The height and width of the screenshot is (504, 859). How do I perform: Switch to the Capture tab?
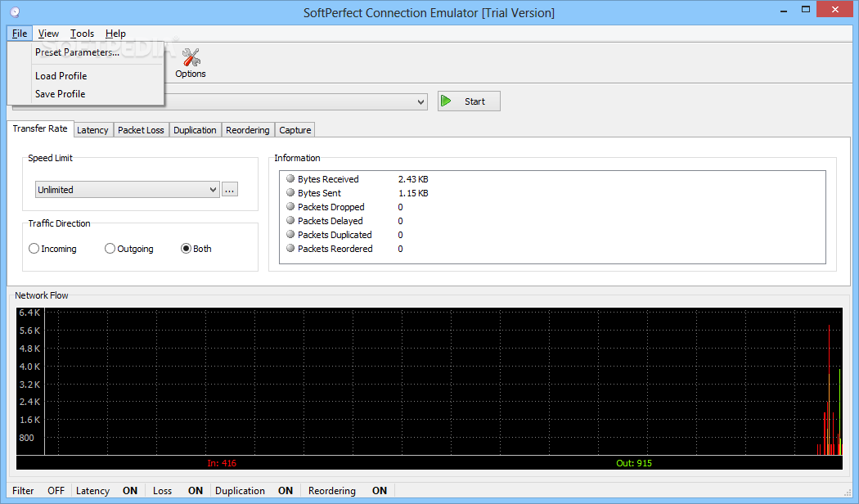[x=295, y=130]
